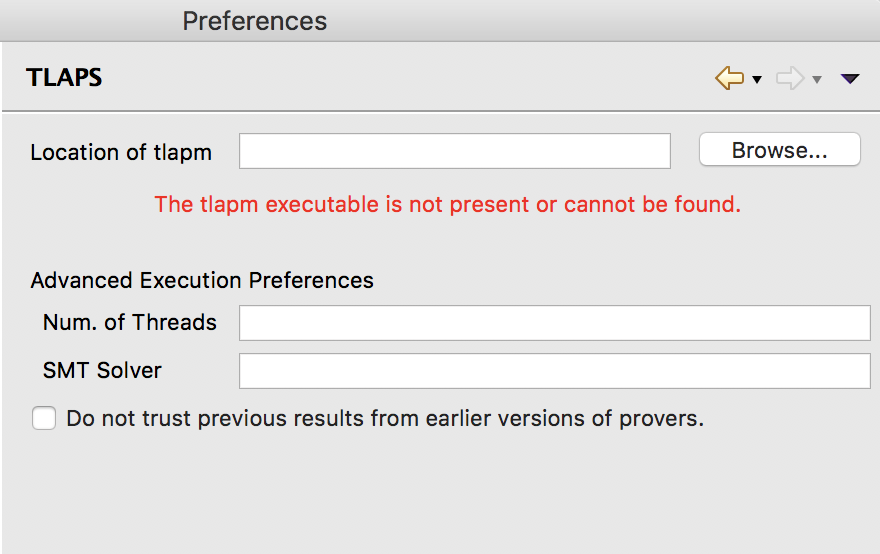Click the red tlapm executable error message
Screen dimensions: 880x554
(447, 205)
